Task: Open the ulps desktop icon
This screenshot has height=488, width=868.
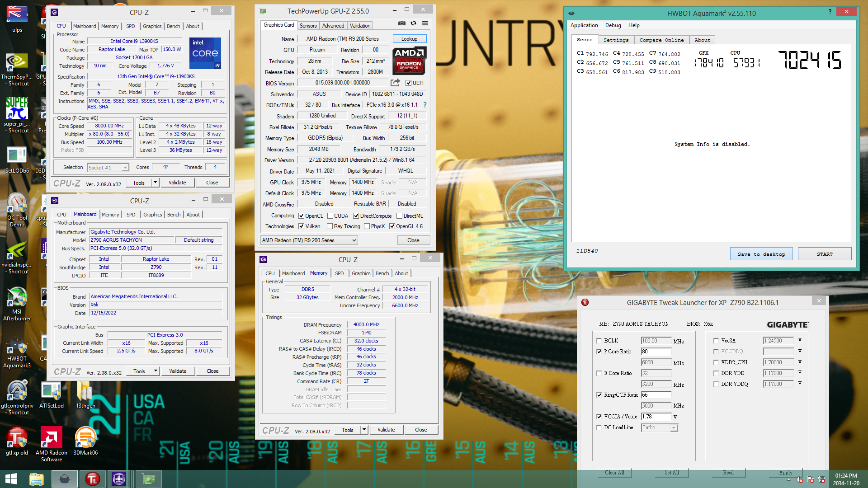Action: point(17,19)
